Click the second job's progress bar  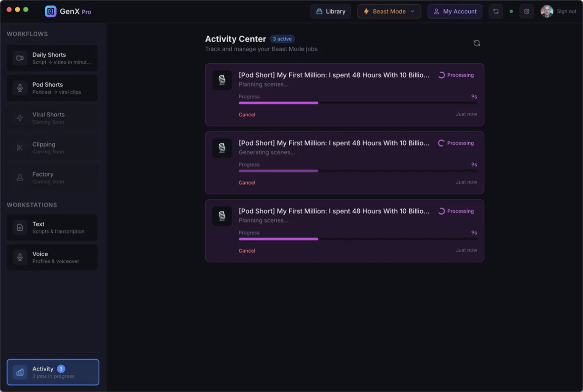(357, 171)
